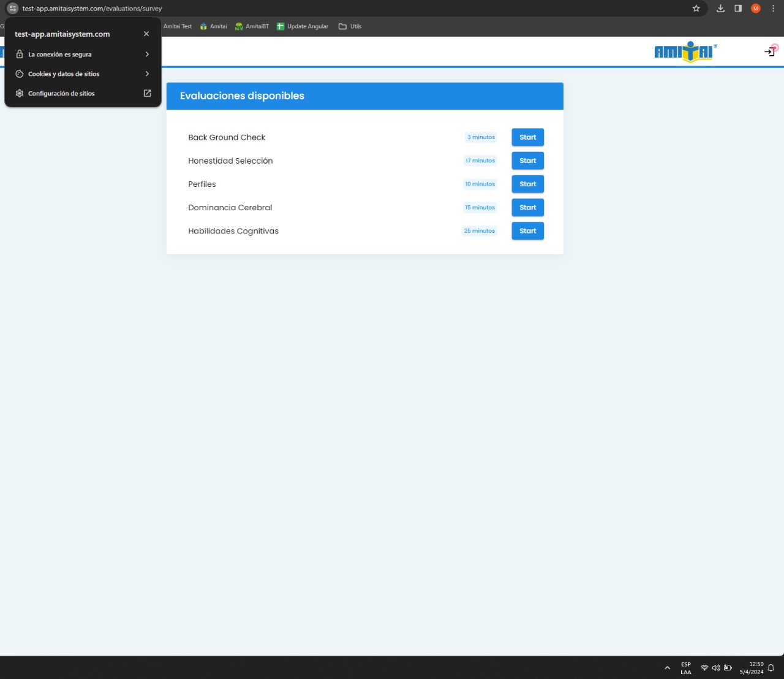Click the site info icon in address bar
784x679 pixels.
coord(12,9)
